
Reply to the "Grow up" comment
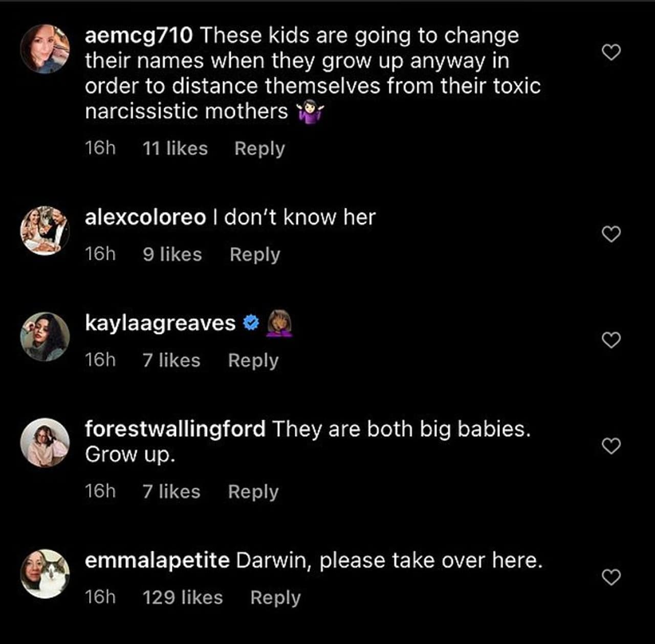(253, 492)
